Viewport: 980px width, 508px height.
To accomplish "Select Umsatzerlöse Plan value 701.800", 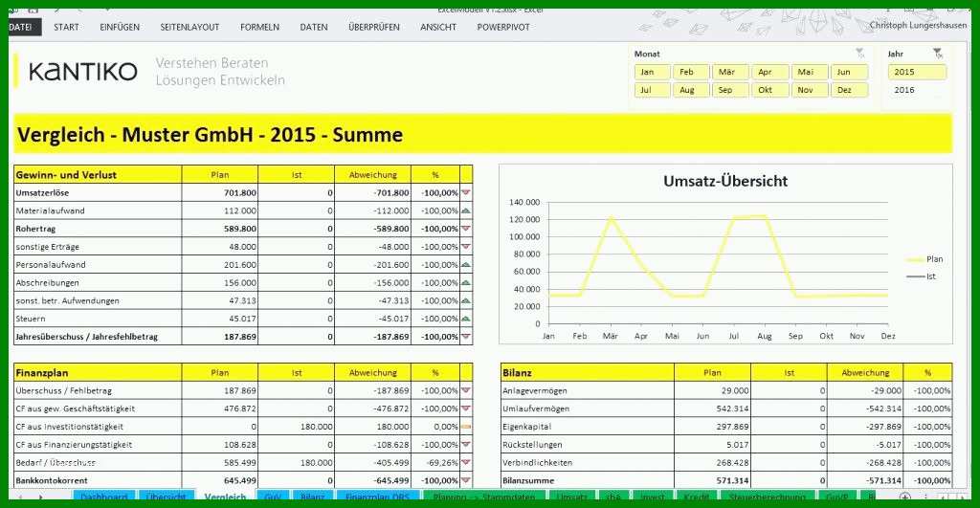I will click(240, 192).
